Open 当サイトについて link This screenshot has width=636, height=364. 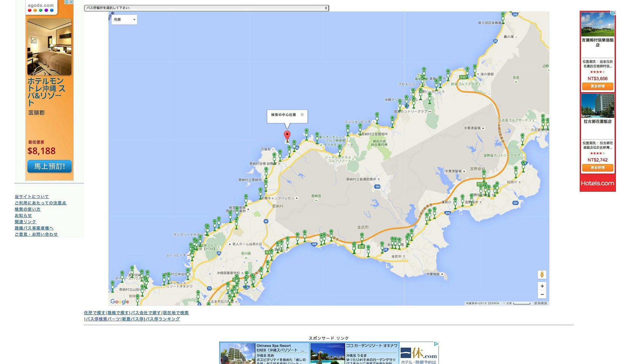click(32, 197)
